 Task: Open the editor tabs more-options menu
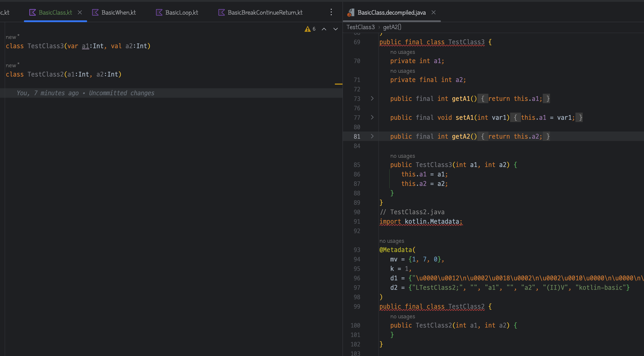pyautogui.click(x=331, y=12)
